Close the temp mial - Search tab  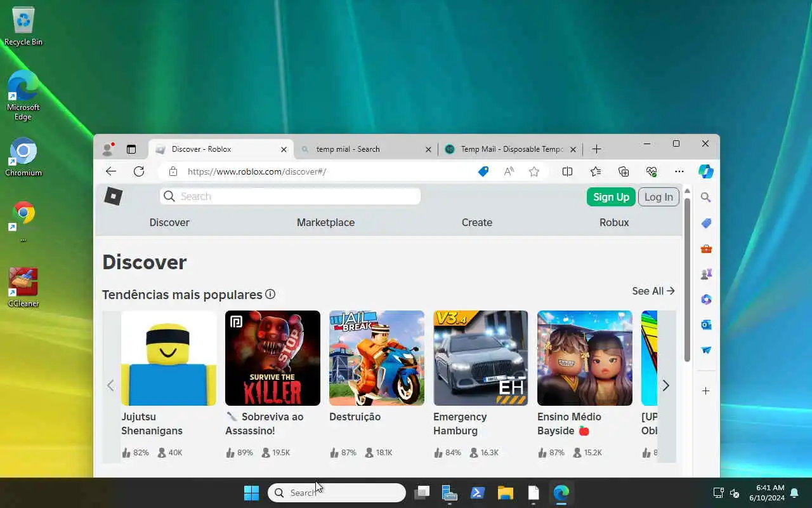click(428, 150)
